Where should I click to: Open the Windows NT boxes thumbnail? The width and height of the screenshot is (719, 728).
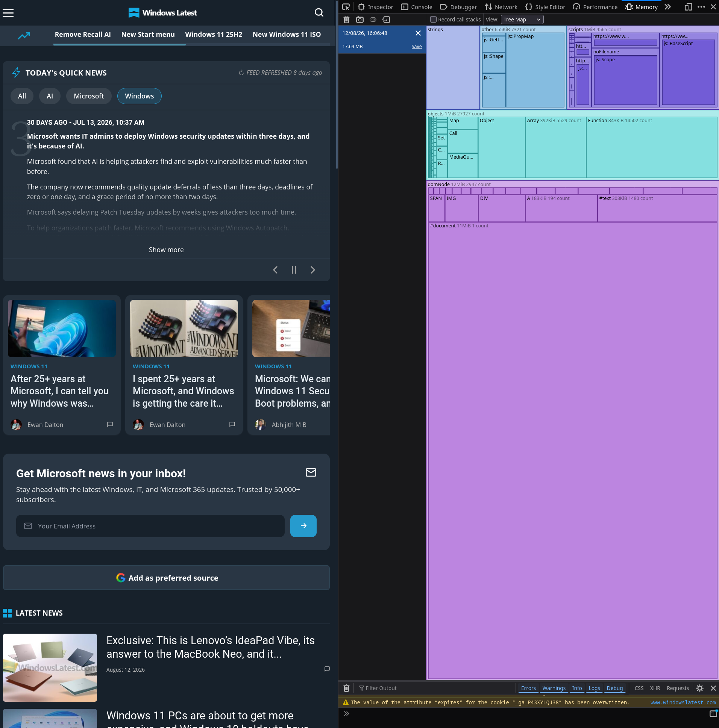click(184, 328)
